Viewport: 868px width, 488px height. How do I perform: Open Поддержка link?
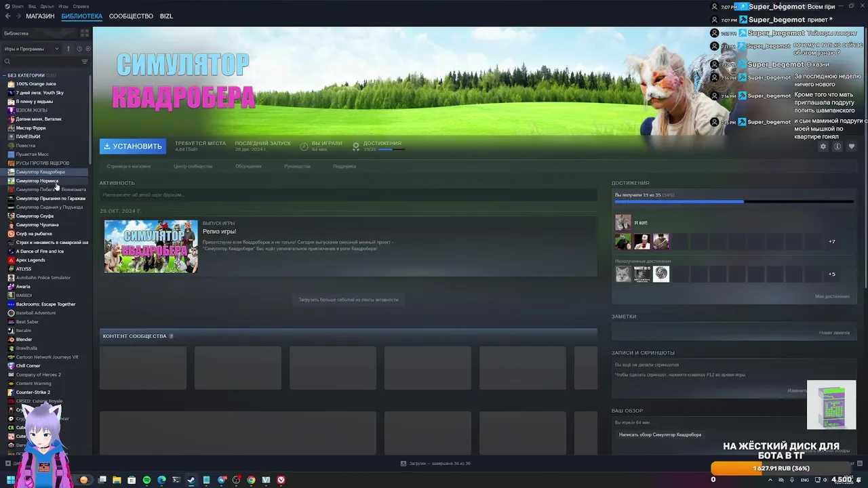344,166
